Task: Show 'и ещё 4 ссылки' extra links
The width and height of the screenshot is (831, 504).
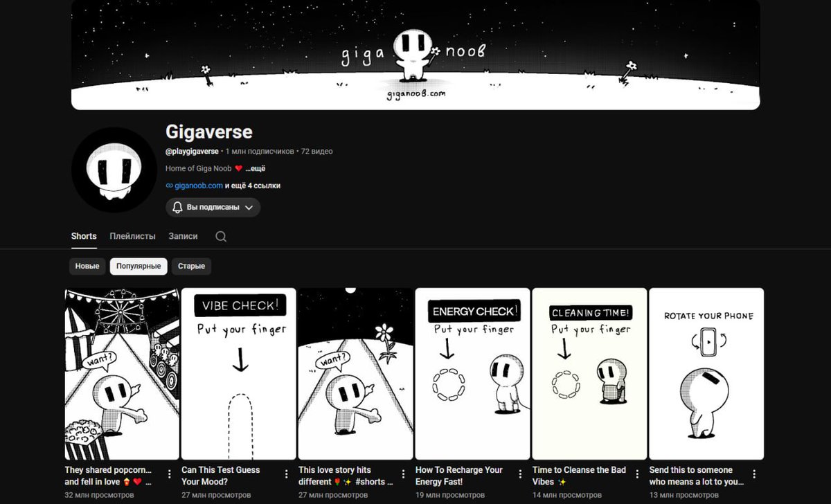Action: (x=253, y=186)
